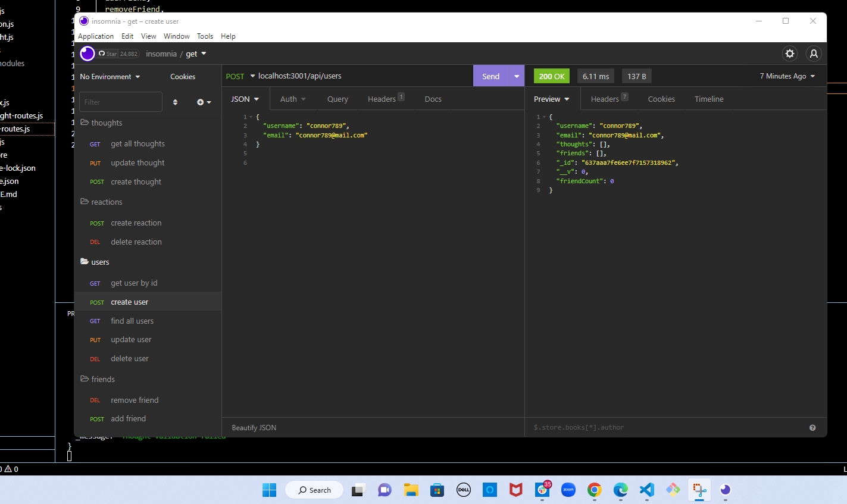Open the JSONPath filter help question mark
This screenshot has width=847, height=504.
coord(812,427)
